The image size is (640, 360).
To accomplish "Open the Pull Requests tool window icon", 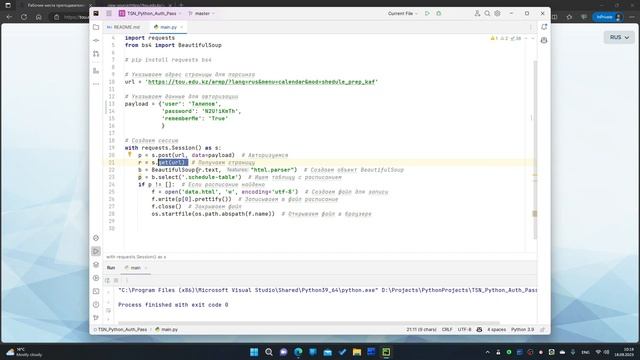I will tap(96, 53).
